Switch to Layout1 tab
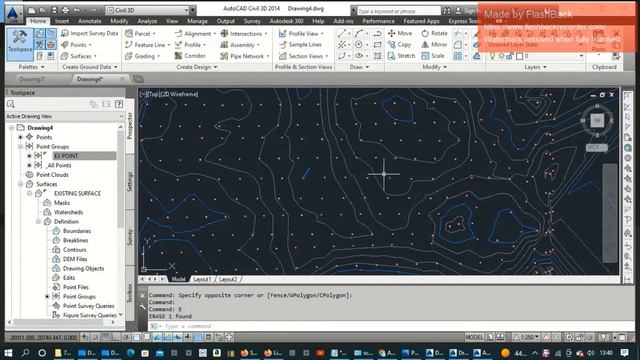The image size is (640, 360). tap(202, 279)
